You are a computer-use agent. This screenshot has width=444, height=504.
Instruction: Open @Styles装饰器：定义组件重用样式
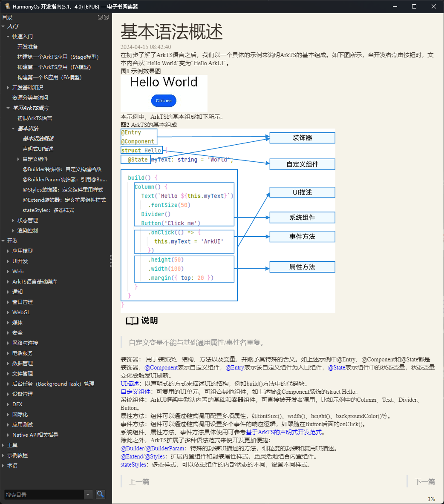click(x=63, y=190)
